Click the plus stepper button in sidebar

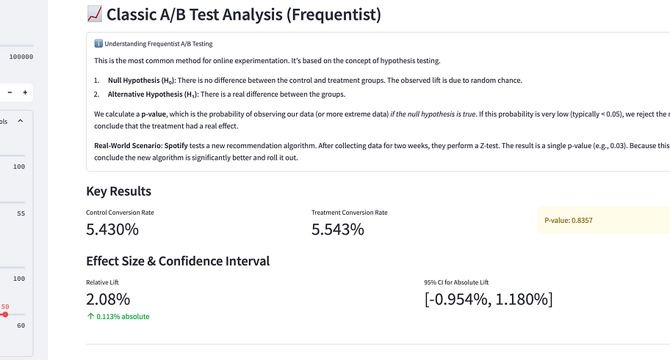[25, 92]
